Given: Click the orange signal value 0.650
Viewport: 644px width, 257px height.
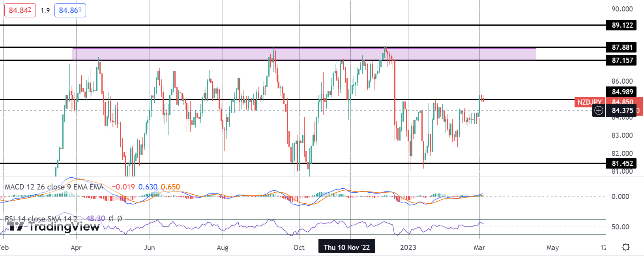Looking at the screenshot, I should point(170,187).
